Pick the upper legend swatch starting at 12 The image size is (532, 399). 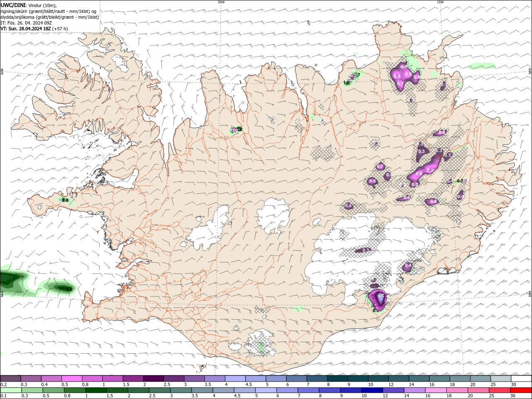click(399, 379)
